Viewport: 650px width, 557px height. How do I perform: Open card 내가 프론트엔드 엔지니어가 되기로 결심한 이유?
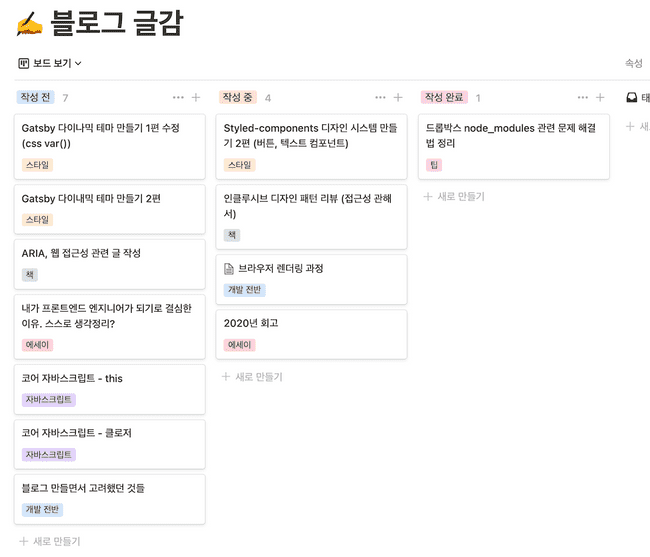[x=110, y=327]
